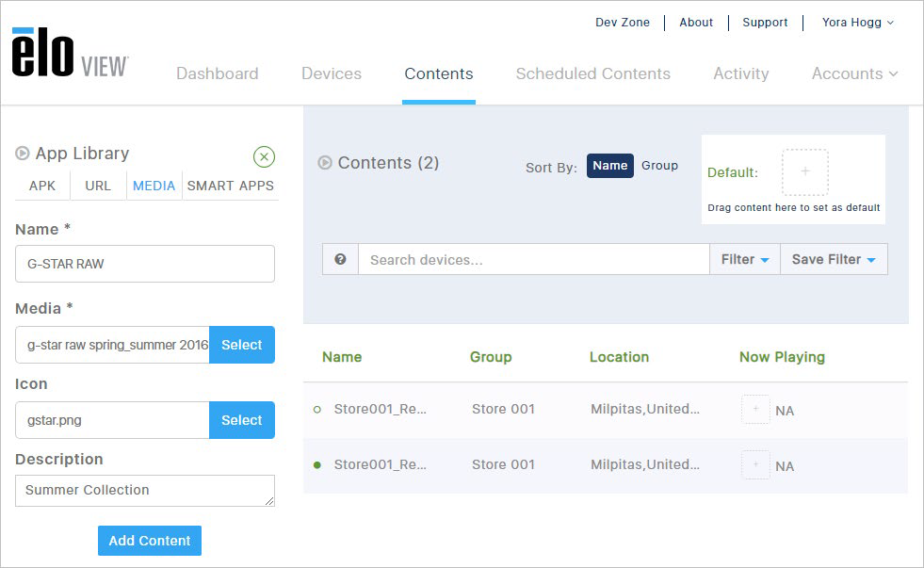Click the App Library play-circle icon
This screenshot has height=568, width=924.
pos(22,154)
